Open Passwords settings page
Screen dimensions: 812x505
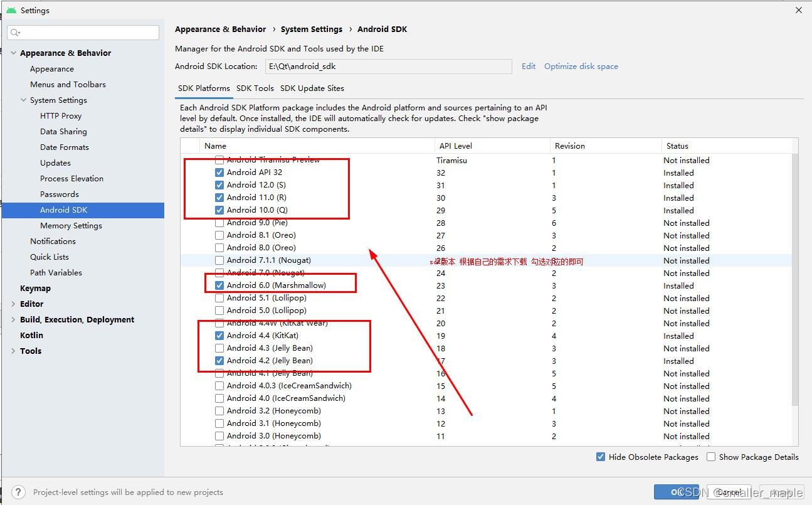60,194
